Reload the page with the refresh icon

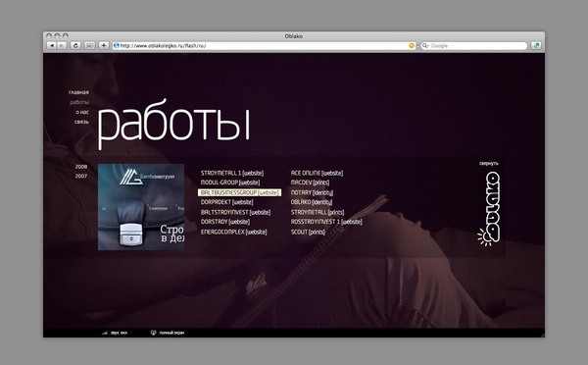point(75,45)
